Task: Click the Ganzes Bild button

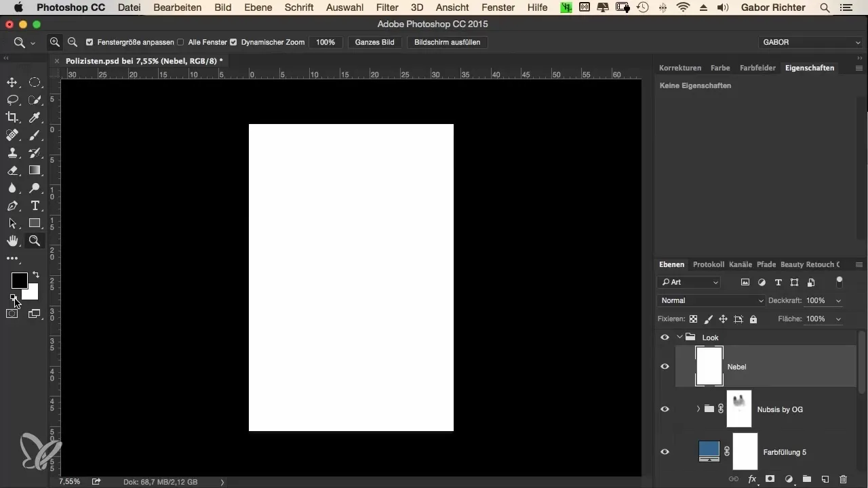Action: [x=375, y=42]
